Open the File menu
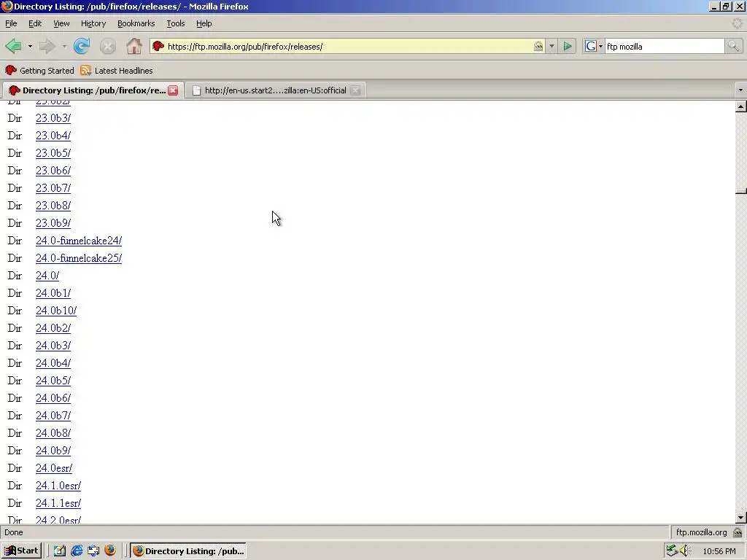Viewport: 747px width, 560px height. 11,23
